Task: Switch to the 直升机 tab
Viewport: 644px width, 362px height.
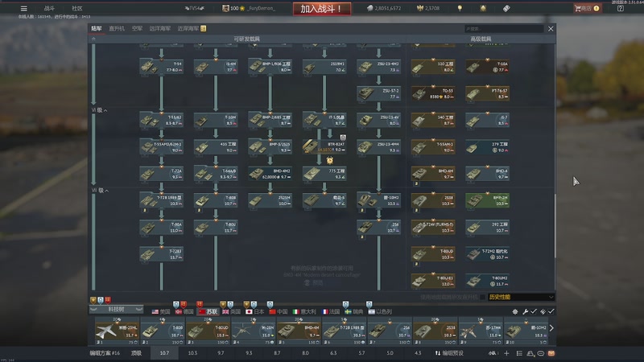Action: [117, 28]
